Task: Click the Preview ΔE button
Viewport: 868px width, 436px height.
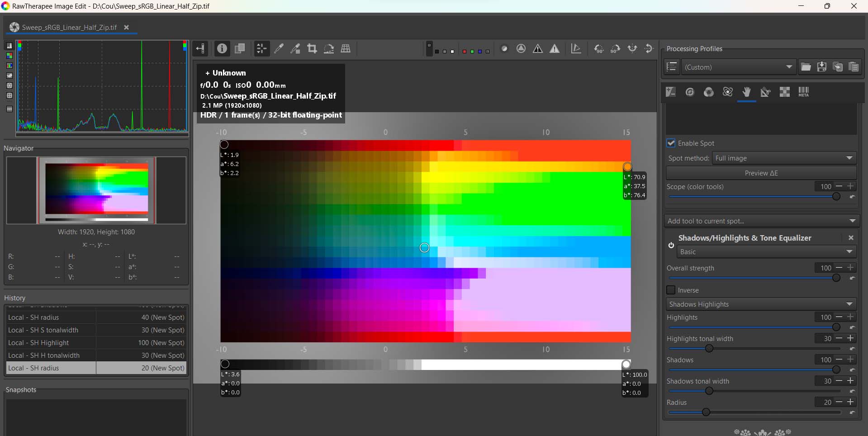Action: [x=762, y=173]
